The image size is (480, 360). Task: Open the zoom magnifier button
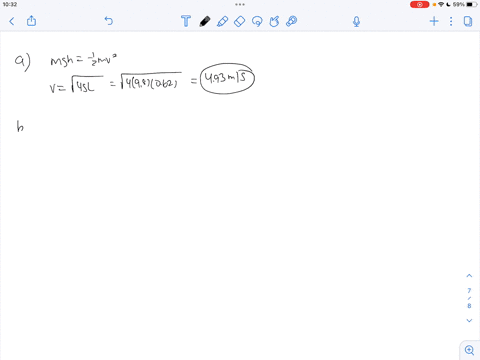(x=470, y=350)
